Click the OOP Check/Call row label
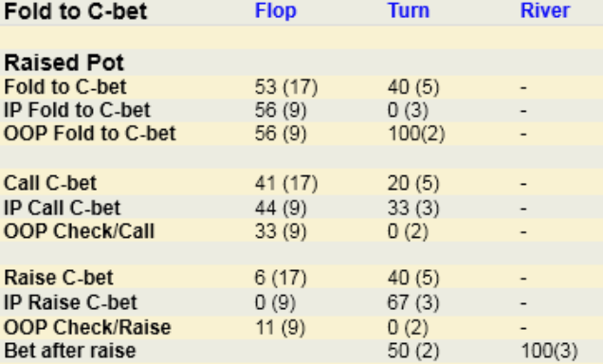Image resolution: width=603 pixels, height=364 pixels. tap(79, 232)
